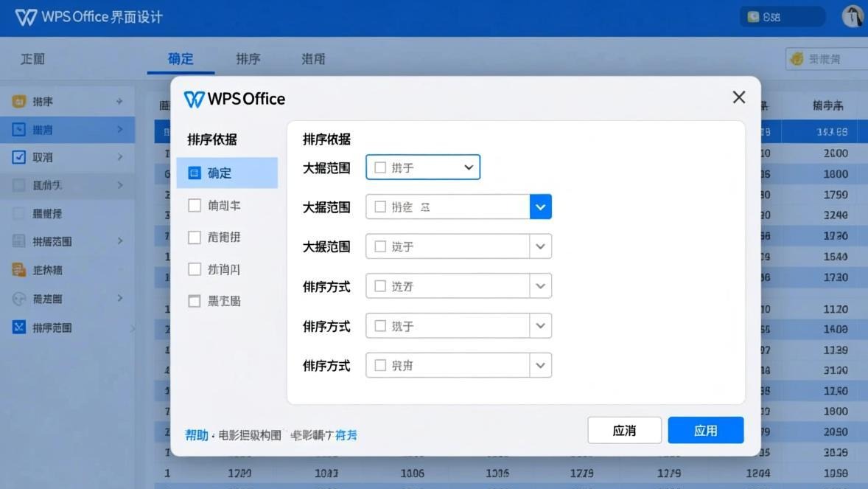868x489 pixels.
Task: Open the leftmost tab in the top tab bar
Action: [32, 59]
